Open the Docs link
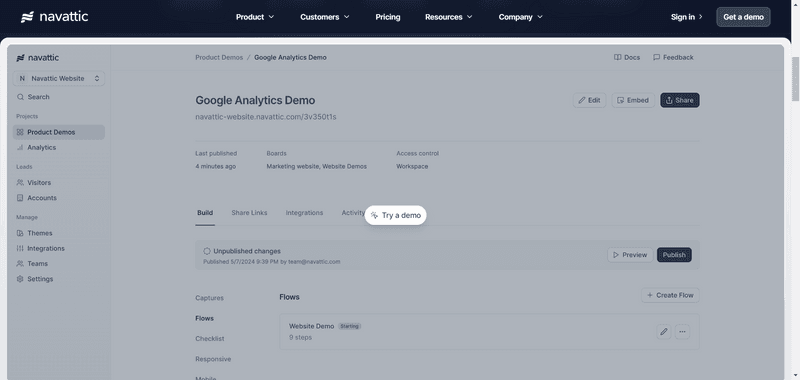Image resolution: width=800 pixels, height=380 pixels. click(627, 57)
